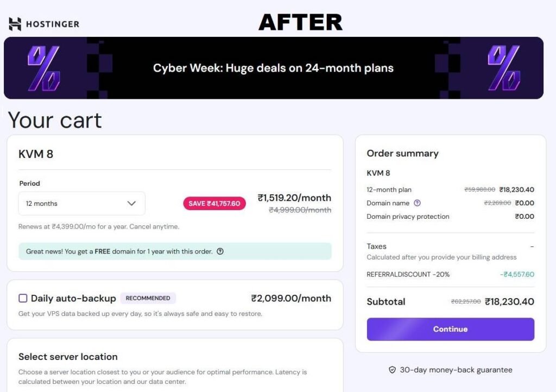Click the Hostinger logo icon
556x392 pixels.
15,24
